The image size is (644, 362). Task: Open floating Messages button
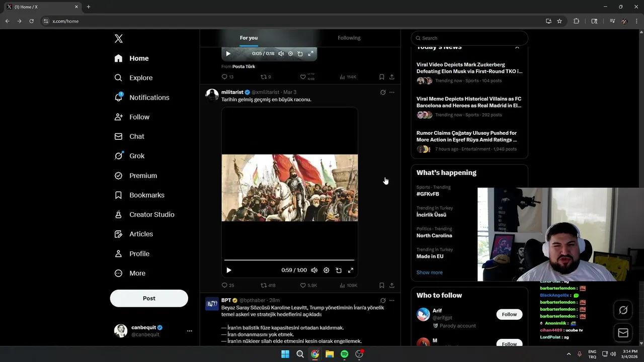623,333
